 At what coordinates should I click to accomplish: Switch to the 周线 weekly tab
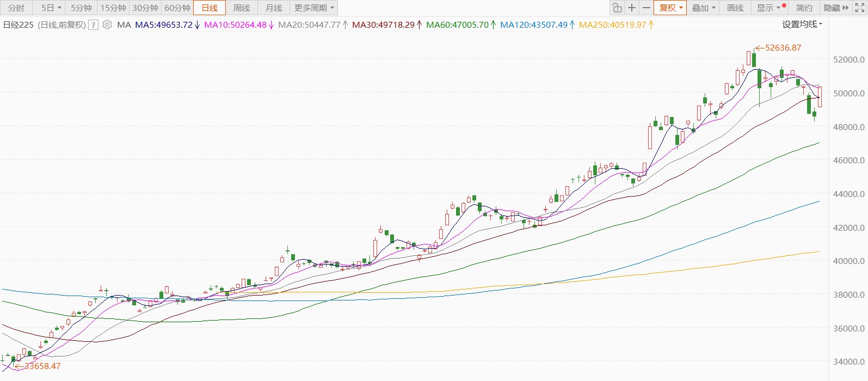pos(241,8)
